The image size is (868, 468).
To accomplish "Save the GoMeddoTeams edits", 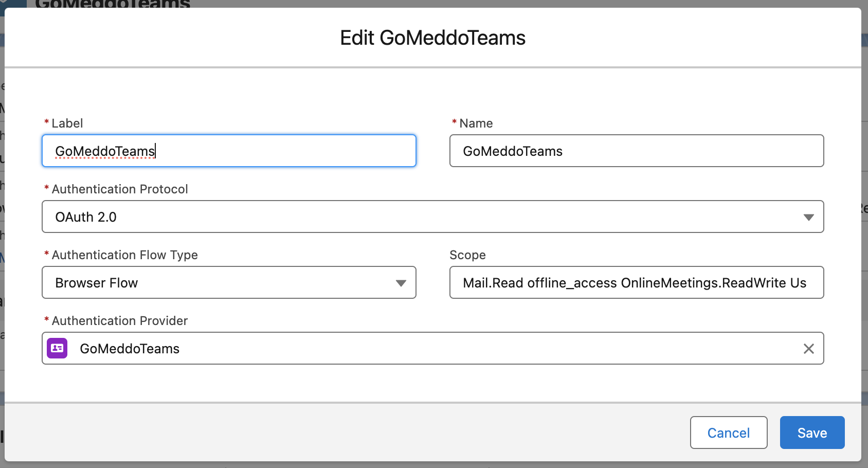I will coord(812,433).
